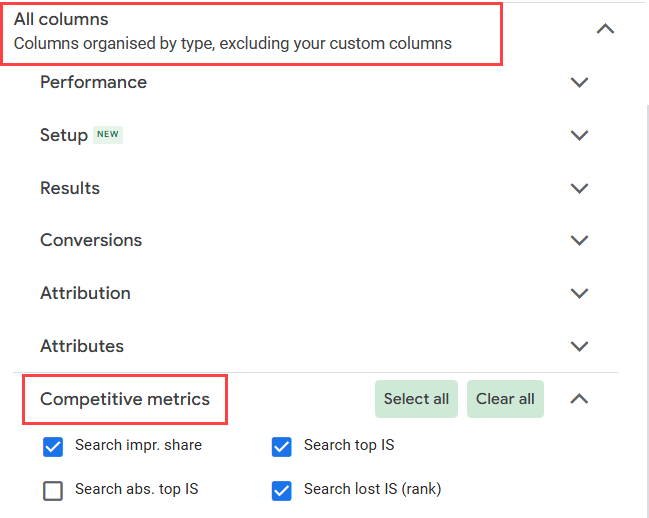
Task: Uncheck the Search lost IS (rank) checkbox
Action: [282, 490]
